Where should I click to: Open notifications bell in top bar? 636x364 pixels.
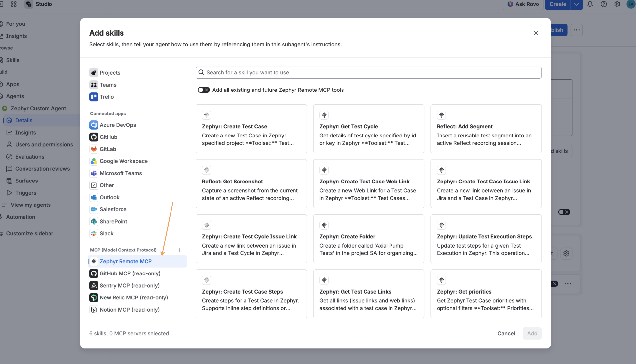590,4
